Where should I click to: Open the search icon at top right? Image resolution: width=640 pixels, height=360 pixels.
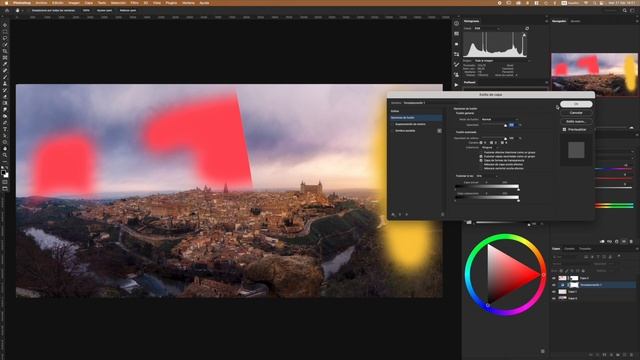point(625,10)
